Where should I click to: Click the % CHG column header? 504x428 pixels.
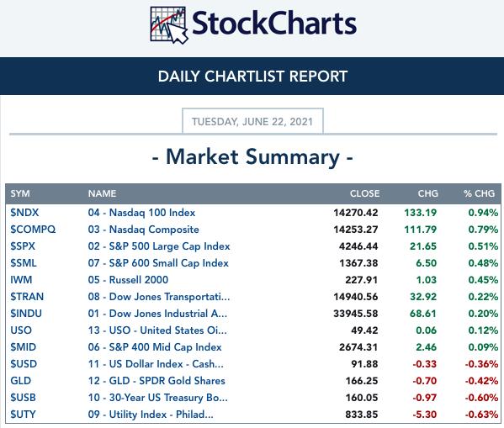click(x=479, y=193)
